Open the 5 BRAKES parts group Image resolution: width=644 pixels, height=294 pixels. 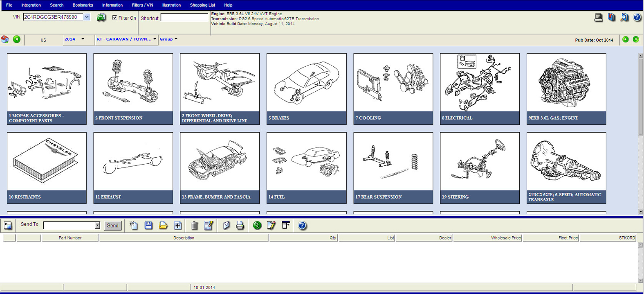306,89
